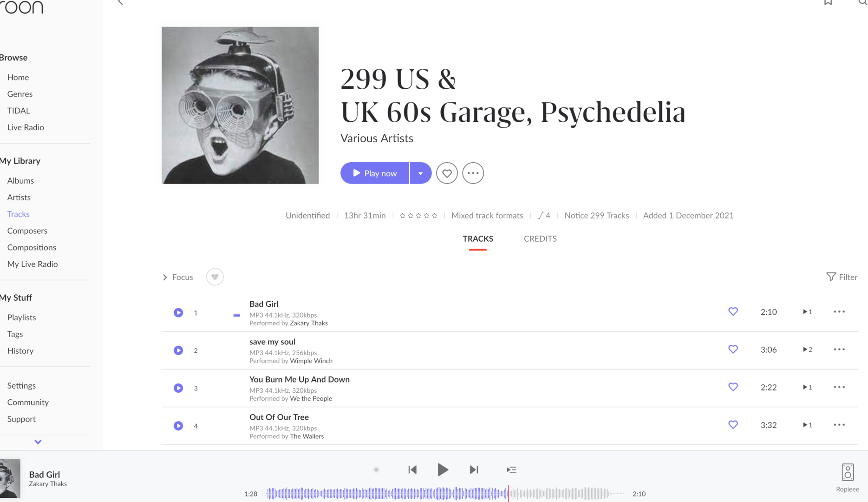The width and height of the screenshot is (868, 502).
Task: Show play count for save my soul
Action: (808, 350)
